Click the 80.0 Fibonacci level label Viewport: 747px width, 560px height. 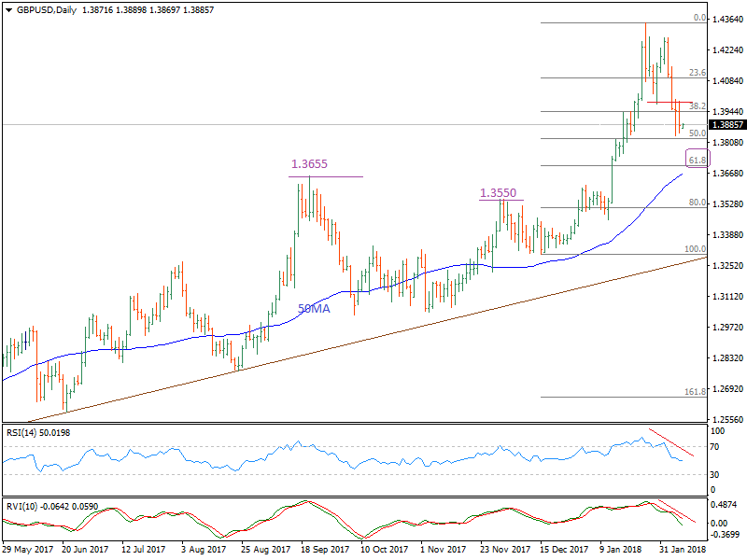(x=697, y=203)
